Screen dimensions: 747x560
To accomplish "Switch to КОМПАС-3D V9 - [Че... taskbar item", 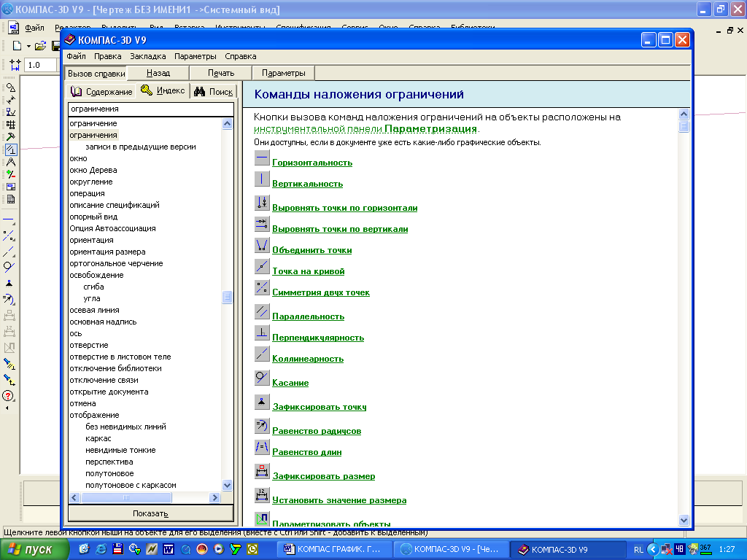I will point(452,549).
